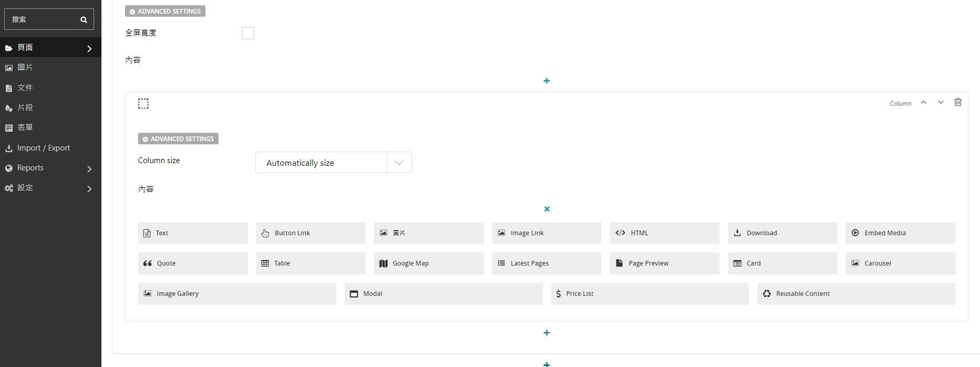Viewport: 980px width, 367px height.
Task: Delete the Column block with trash icon
Action: (x=958, y=102)
